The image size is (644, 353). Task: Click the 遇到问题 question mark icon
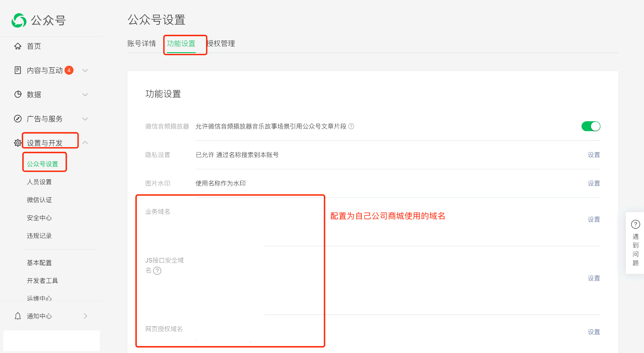[635, 224]
